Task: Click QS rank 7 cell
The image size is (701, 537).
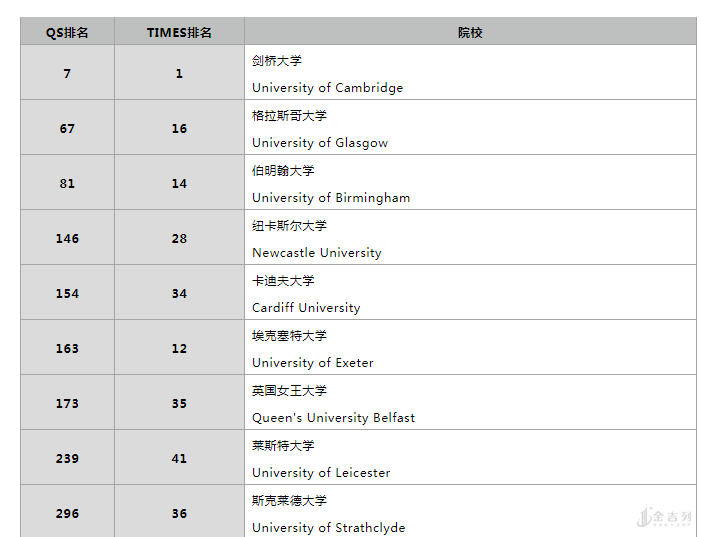Action: pos(67,73)
